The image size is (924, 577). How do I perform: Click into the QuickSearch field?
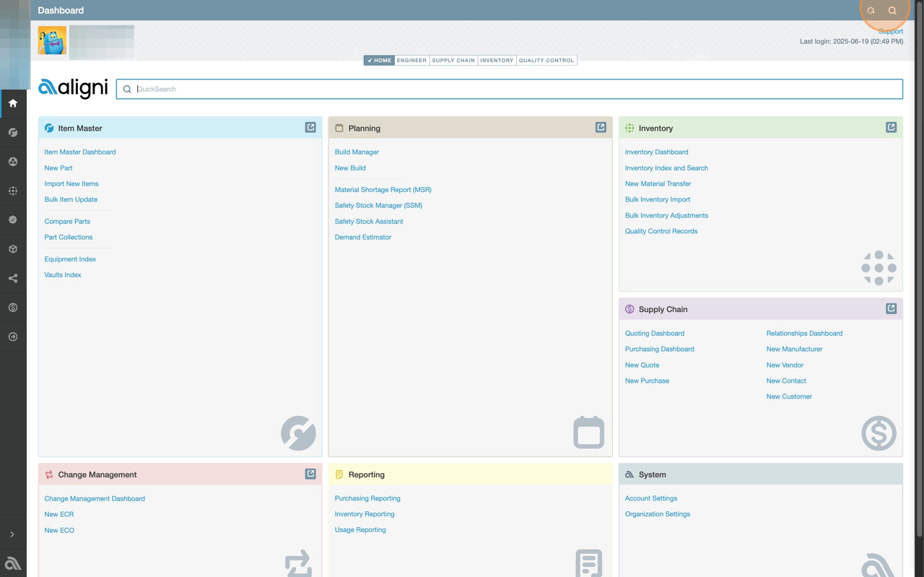pyautogui.click(x=509, y=89)
